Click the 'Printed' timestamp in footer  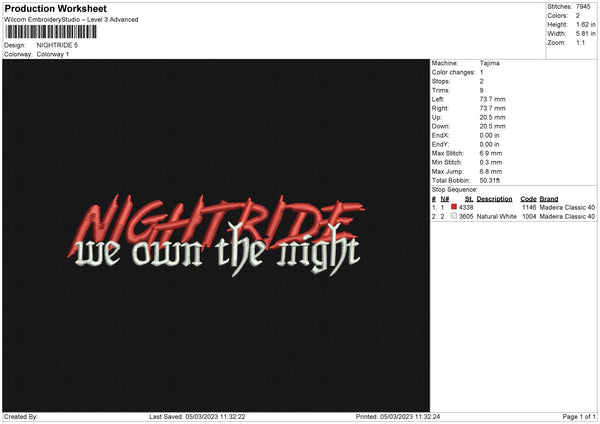click(398, 417)
